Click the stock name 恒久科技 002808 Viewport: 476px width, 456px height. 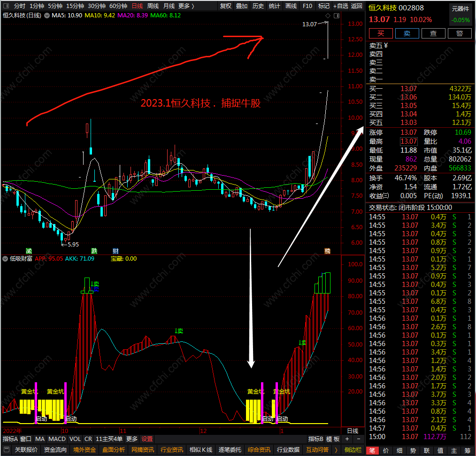396,8
